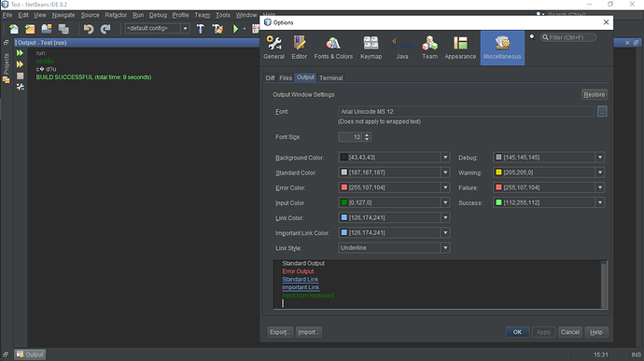Click the Error Color red swatch

tap(344, 187)
